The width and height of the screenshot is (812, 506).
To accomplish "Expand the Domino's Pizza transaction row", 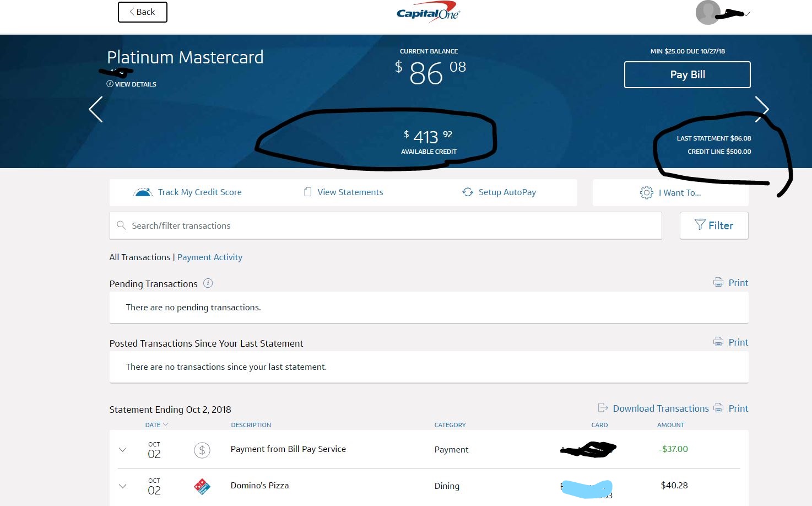I will (x=123, y=486).
